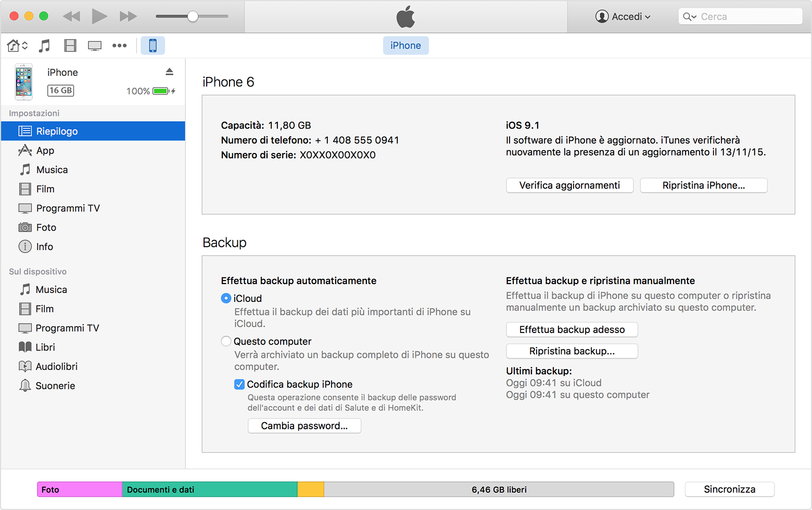Open Film under Sul dispositivo
Image resolution: width=812 pixels, height=510 pixels.
[x=93, y=309]
